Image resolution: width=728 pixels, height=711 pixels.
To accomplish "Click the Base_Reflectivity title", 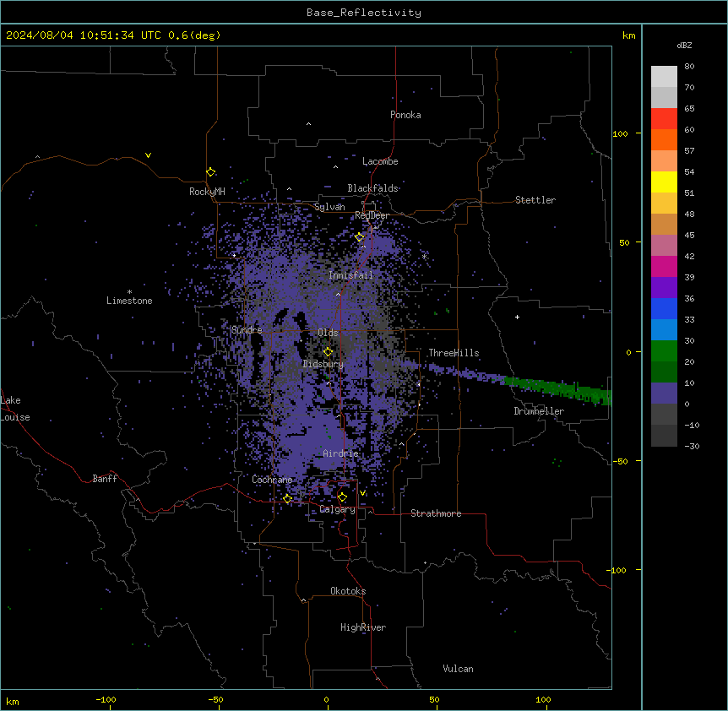I will pos(364,13).
